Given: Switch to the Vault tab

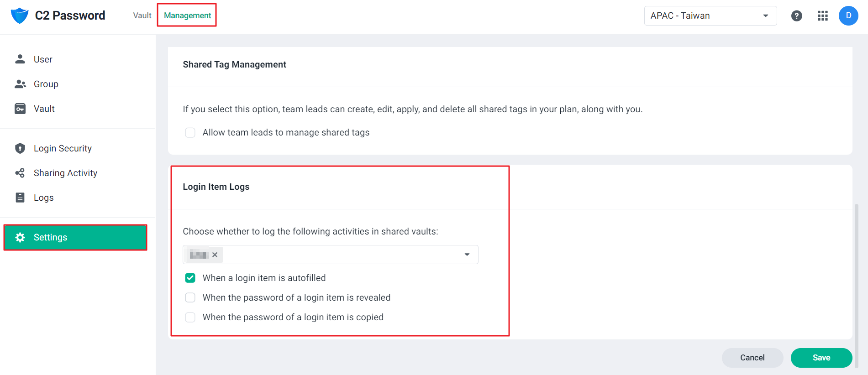Looking at the screenshot, I should pos(142,15).
